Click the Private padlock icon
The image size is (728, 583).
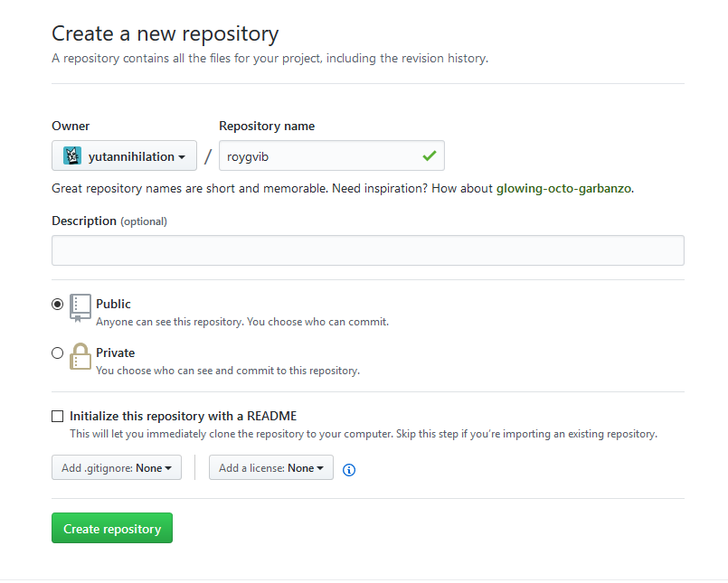click(80, 356)
